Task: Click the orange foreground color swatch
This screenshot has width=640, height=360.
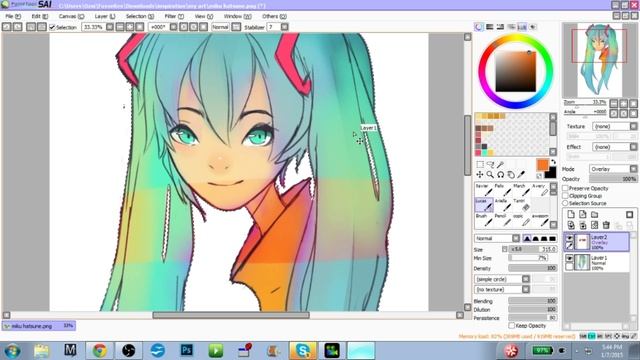Action: coord(542,164)
